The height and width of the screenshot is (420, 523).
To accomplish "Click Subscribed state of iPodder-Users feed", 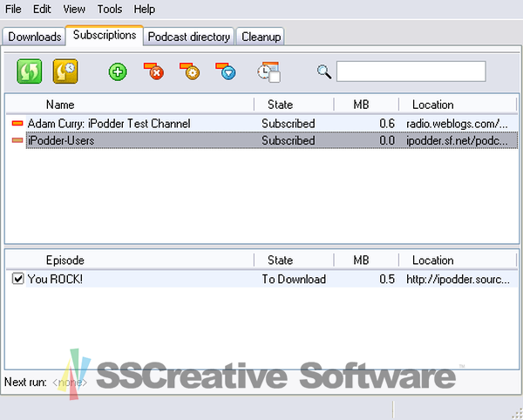I will click(x=289, y=140).
